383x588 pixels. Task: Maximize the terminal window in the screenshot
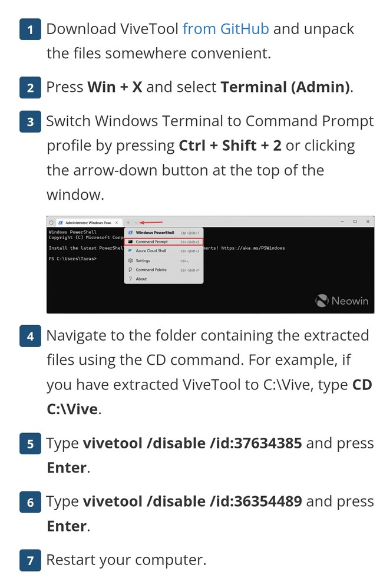point(355,222)
